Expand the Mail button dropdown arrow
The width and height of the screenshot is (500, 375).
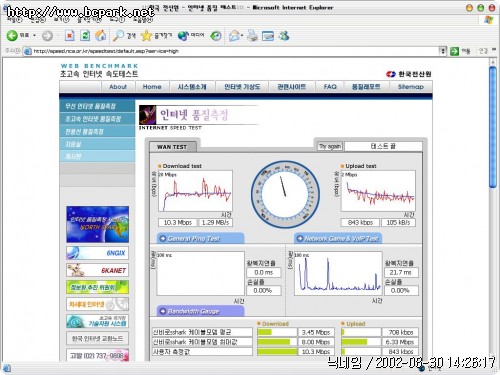[x=242, y=36]
